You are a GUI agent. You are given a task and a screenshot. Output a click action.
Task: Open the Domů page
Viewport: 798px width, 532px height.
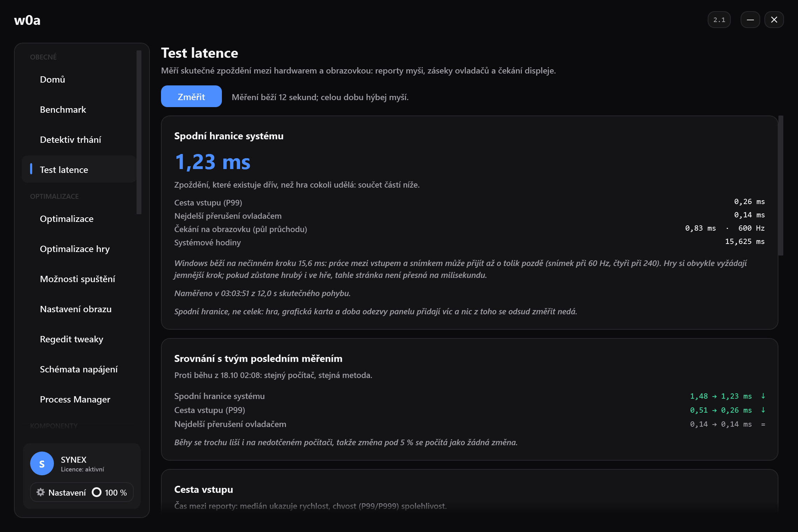(79, 79)
